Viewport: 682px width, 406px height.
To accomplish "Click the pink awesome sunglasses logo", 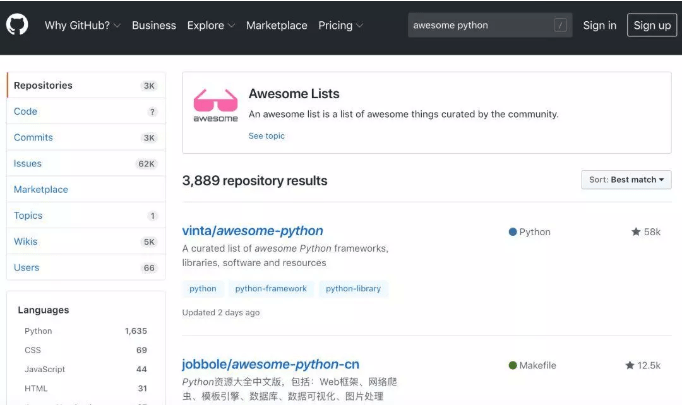I will point(216,106).
